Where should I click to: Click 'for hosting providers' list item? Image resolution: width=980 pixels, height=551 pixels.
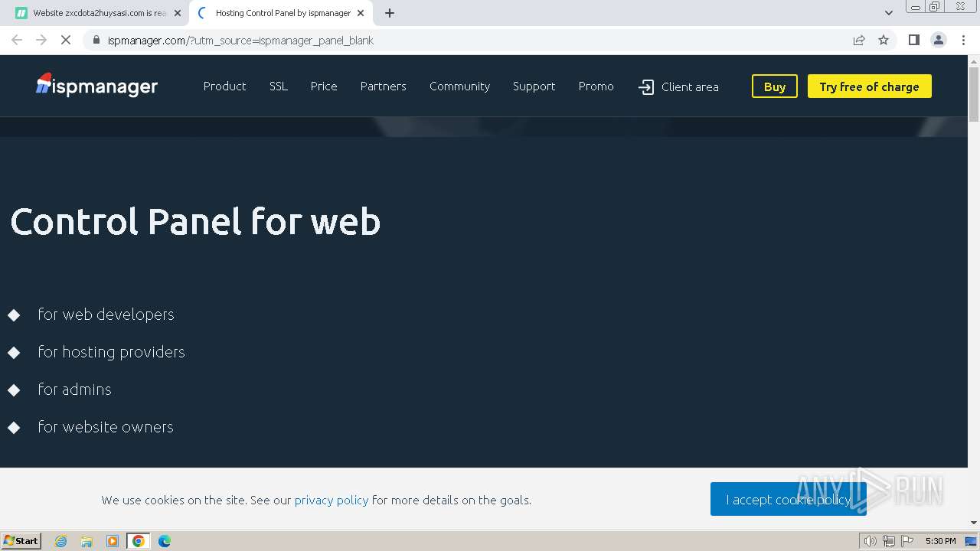(x=111, y=352)
